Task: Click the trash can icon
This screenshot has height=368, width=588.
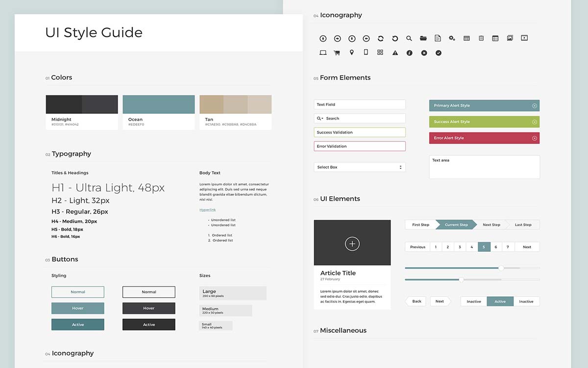Action: pyautogui.click(x=481, y=38)
